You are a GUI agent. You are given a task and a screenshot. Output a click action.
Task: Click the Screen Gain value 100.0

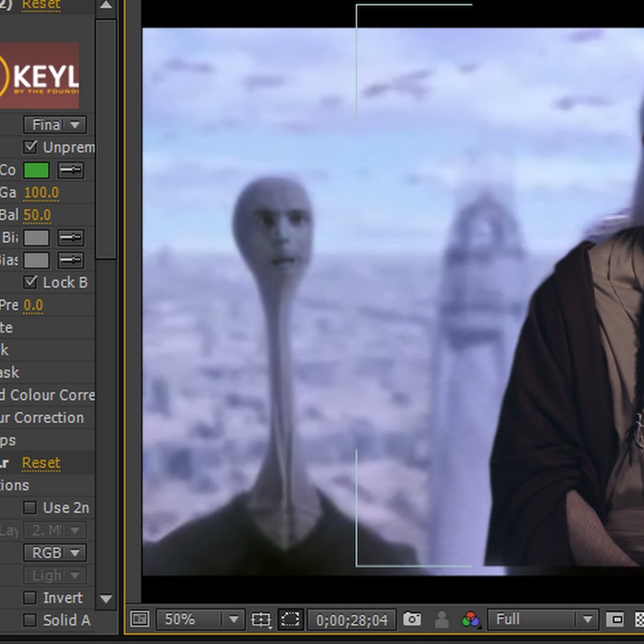pos(41,192)
